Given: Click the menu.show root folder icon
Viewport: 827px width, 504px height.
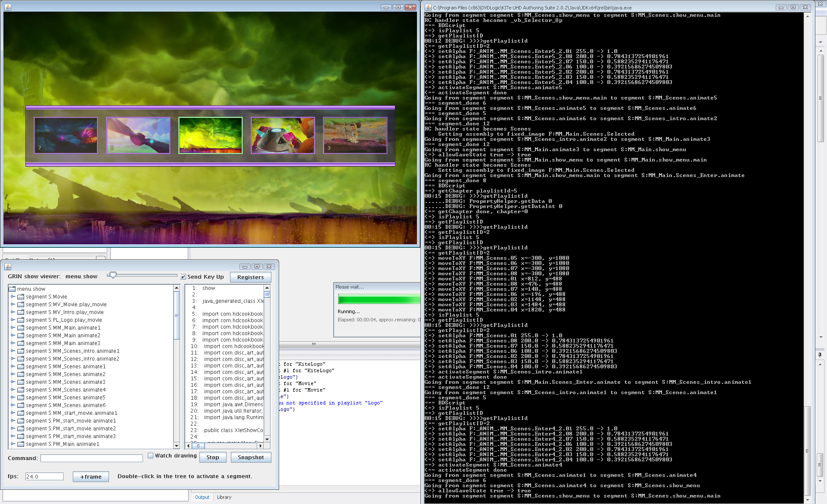Looking at the screenshot, I should (12, 289).
